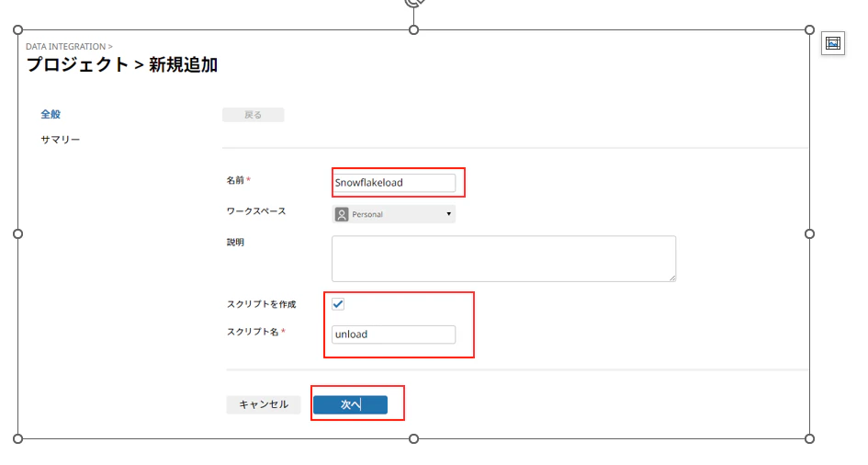Viewport: 868px width, 465px height.
Task: Toggle the スクリプトを作成 checkbox
Action: point(338,304)
